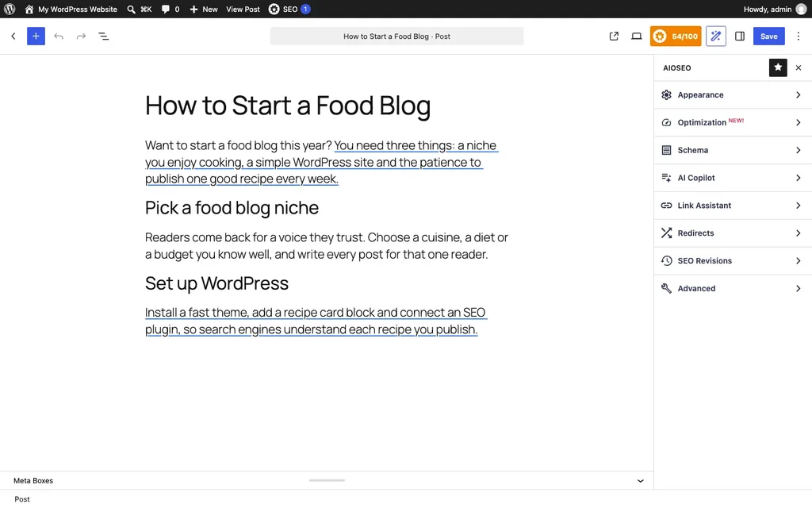Open the admin bar search command palette

tap(140, 9)
